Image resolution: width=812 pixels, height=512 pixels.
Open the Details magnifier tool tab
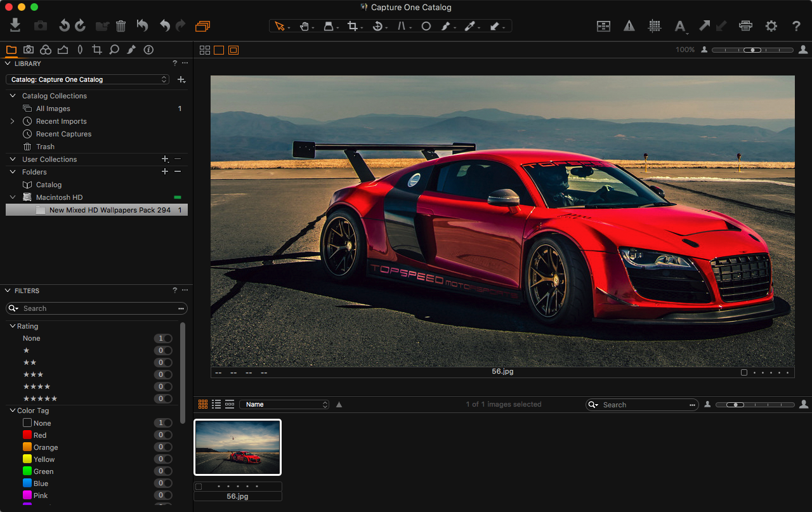pyautogui.click(x=114, y=49)
